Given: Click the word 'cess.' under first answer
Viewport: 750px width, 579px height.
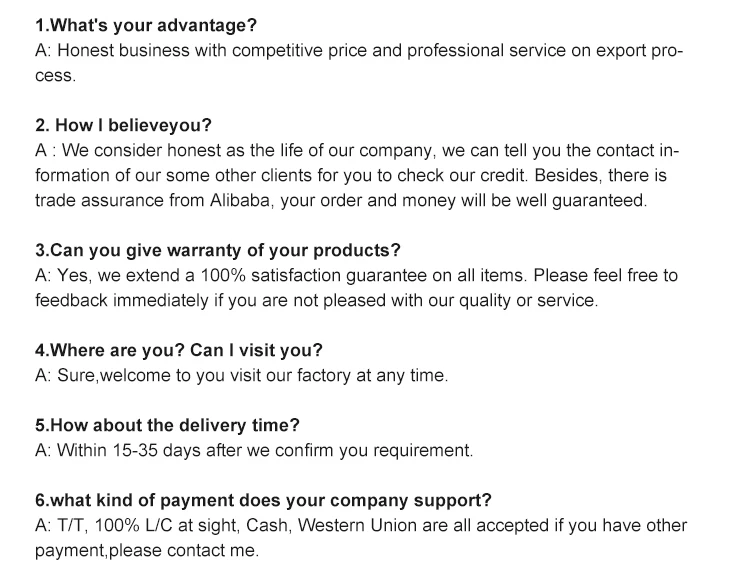Looking at the screenshot, I should coord(55,76).
